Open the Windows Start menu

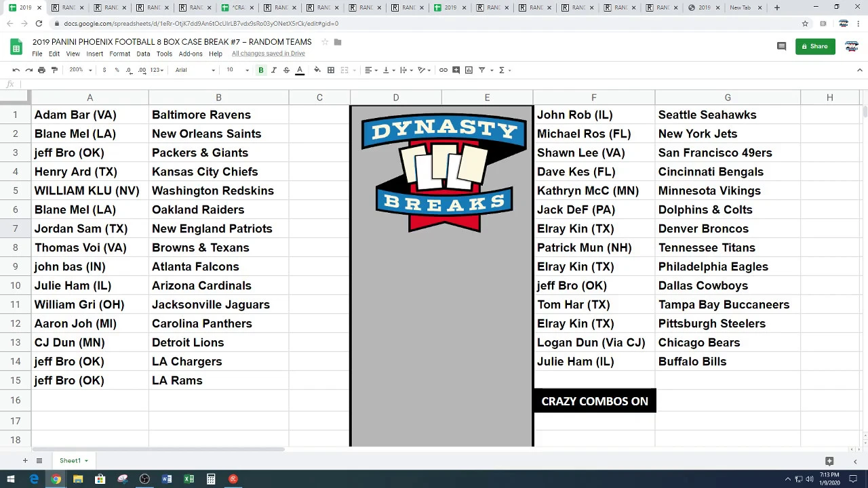coord(10,479)
